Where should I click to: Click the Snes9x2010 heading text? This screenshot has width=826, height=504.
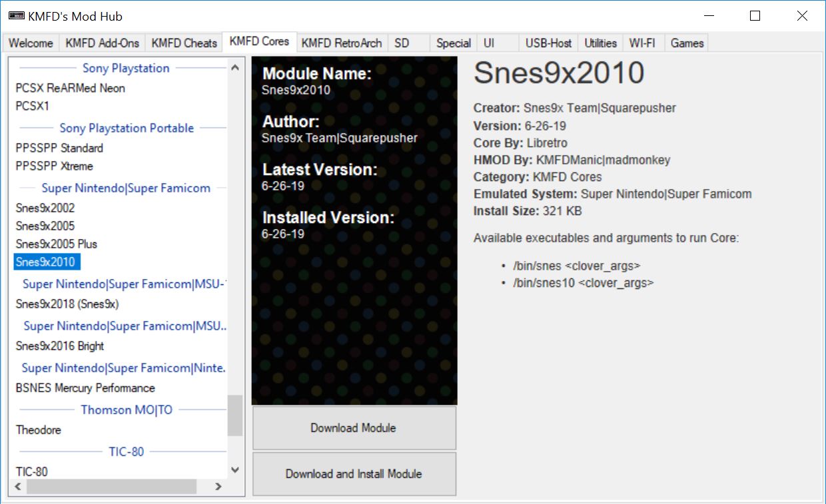(x=559, y=73)
